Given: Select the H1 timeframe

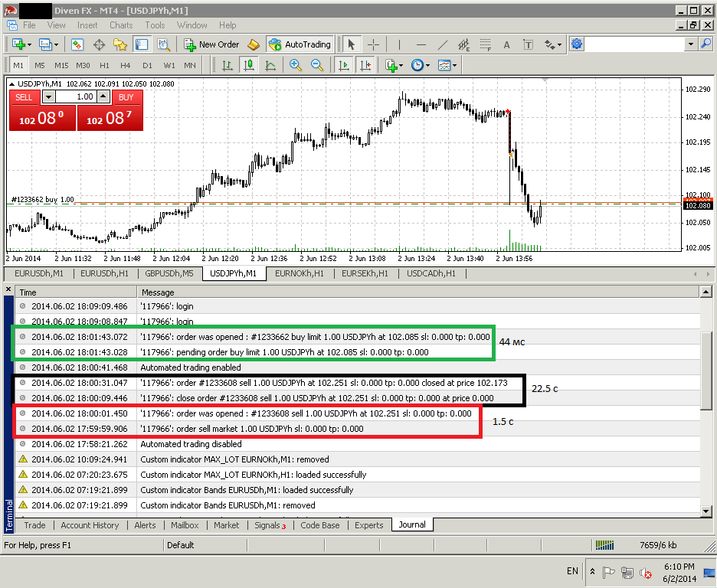Looking at the screenshot, I should click(104, 65).
